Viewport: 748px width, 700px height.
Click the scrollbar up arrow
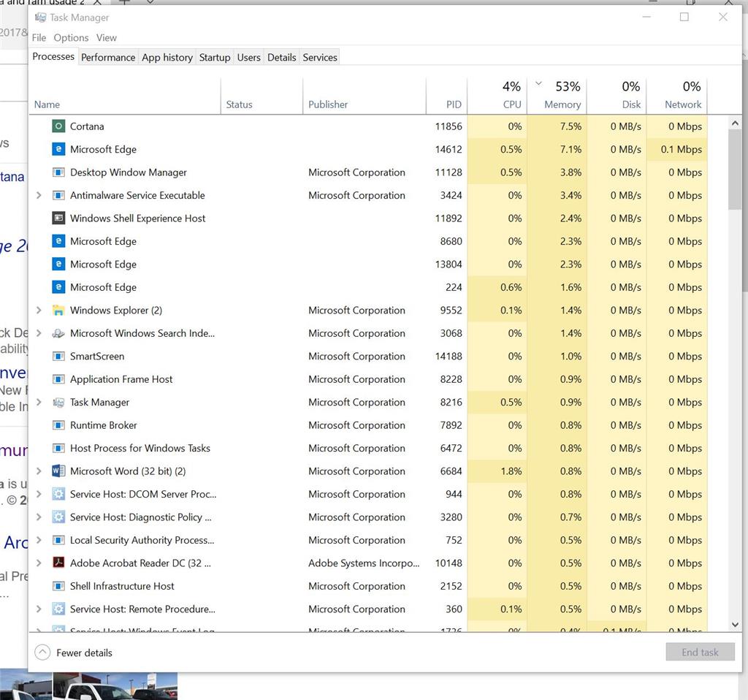[x=735, y=123]
